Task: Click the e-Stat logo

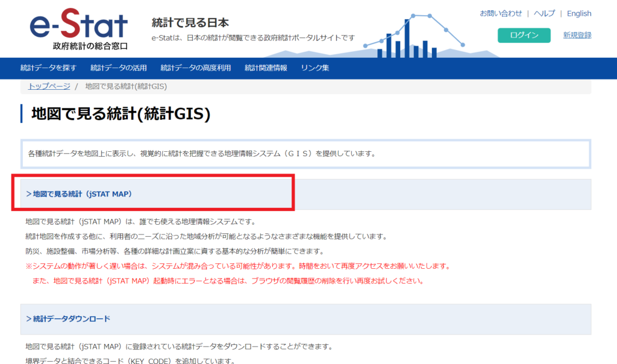Action: pyautogui.click(x=79, y=29)
